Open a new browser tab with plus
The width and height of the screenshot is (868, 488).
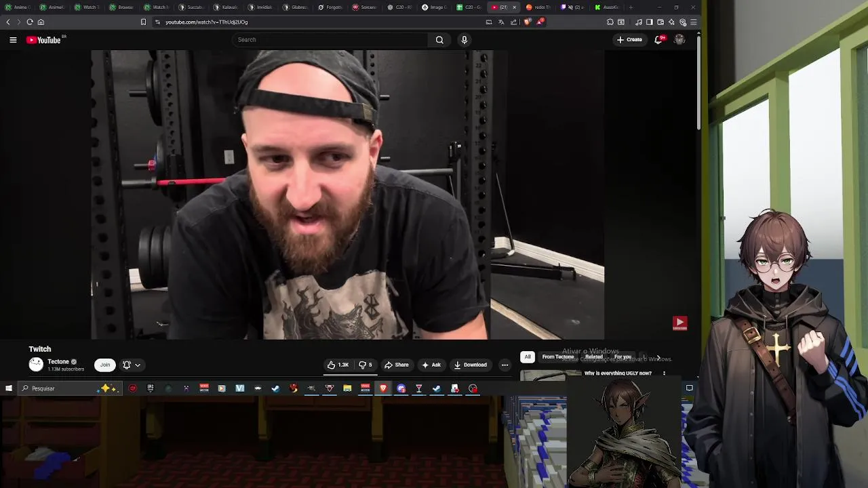(x=631, y=7)
